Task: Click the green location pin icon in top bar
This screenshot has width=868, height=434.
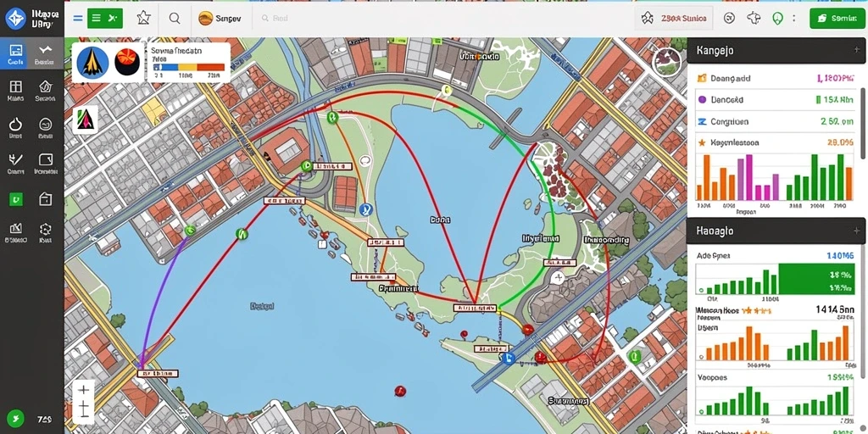Action: point(778,19)
